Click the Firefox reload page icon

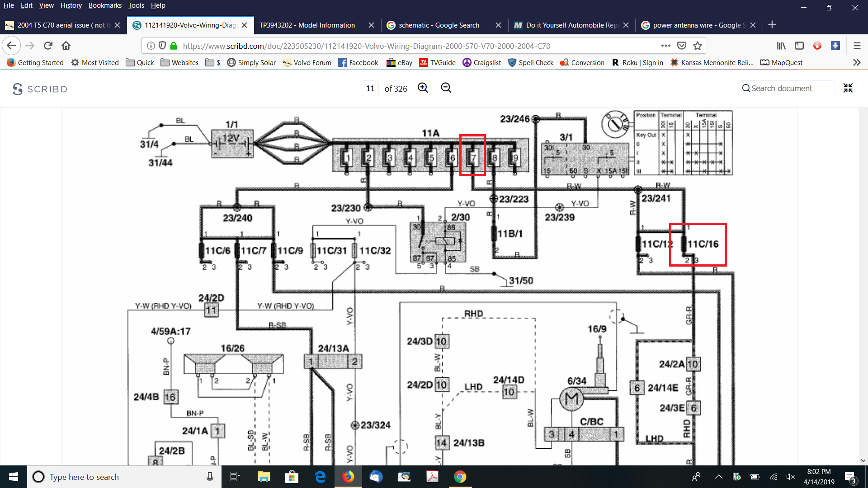point(48,46)
